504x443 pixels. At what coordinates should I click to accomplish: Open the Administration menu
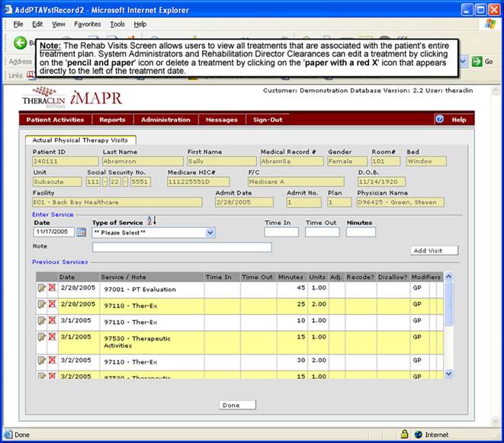tap(165, 120)
